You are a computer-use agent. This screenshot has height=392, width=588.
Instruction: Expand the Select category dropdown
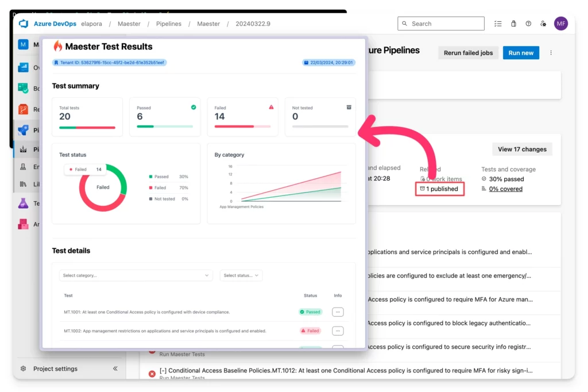136,275
